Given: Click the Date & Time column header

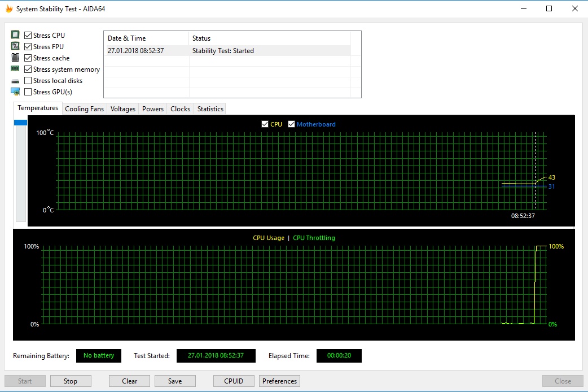Looking at the screenshot, I should [146, 38].
